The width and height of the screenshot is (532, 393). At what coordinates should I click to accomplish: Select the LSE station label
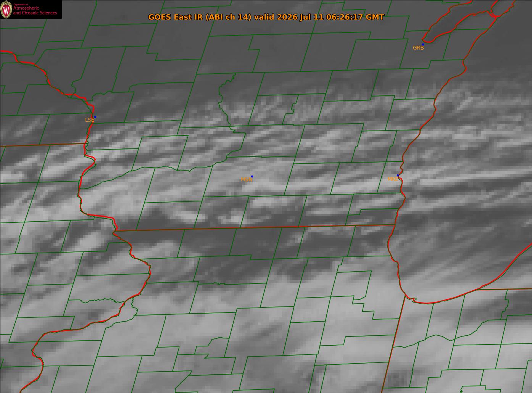coord(89,120)
